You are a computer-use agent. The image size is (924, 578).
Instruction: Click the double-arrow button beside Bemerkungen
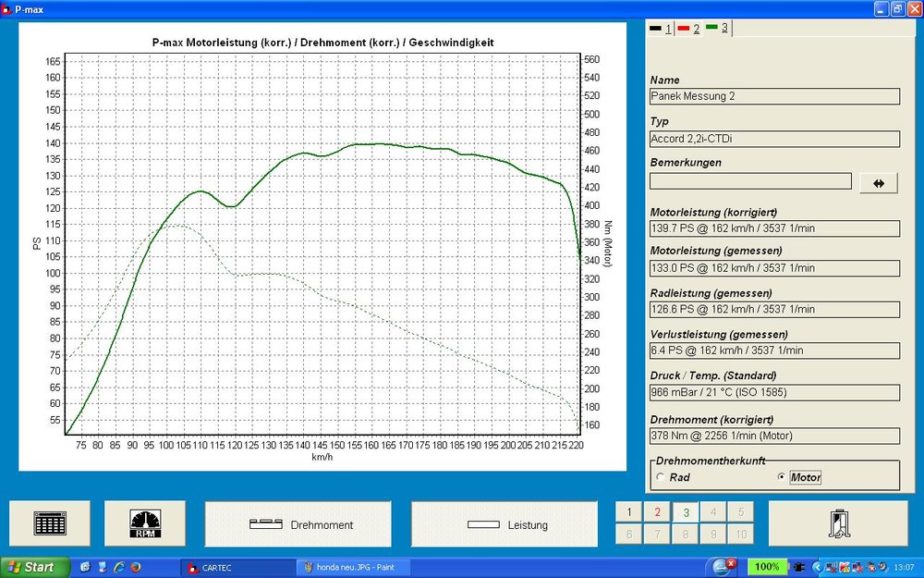tap(878, 183)
